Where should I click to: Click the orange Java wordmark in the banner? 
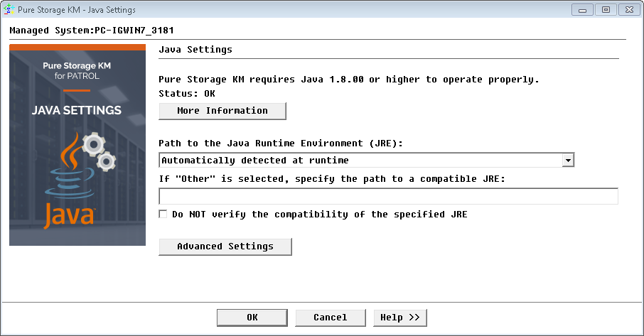68,215
